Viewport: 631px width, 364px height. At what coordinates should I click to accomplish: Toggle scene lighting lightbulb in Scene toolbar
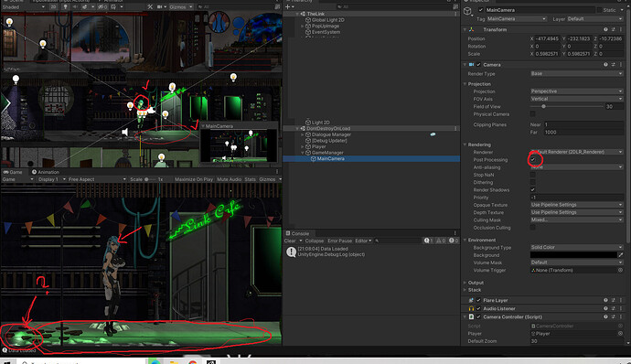tap(65, 6)
